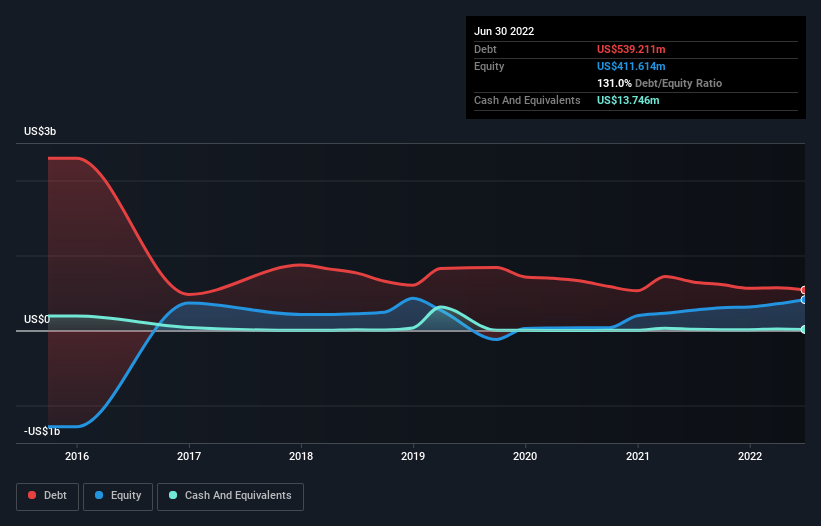Viewport: 821px width, 526px height.
Task: Click the blue Equity endpoint marker
Action: point(804,300)
